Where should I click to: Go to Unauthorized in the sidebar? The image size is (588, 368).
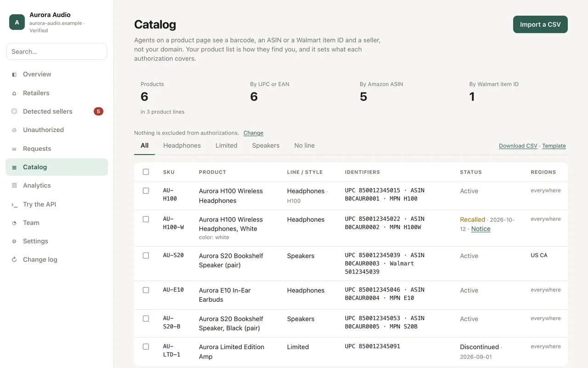[x=57, y=130]
